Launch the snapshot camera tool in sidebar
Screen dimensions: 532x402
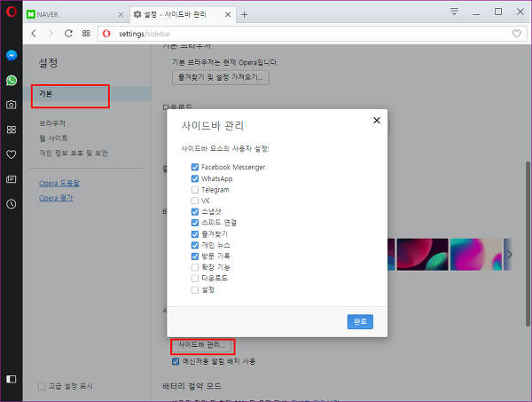pyautogui.click(x=12, y=105)
